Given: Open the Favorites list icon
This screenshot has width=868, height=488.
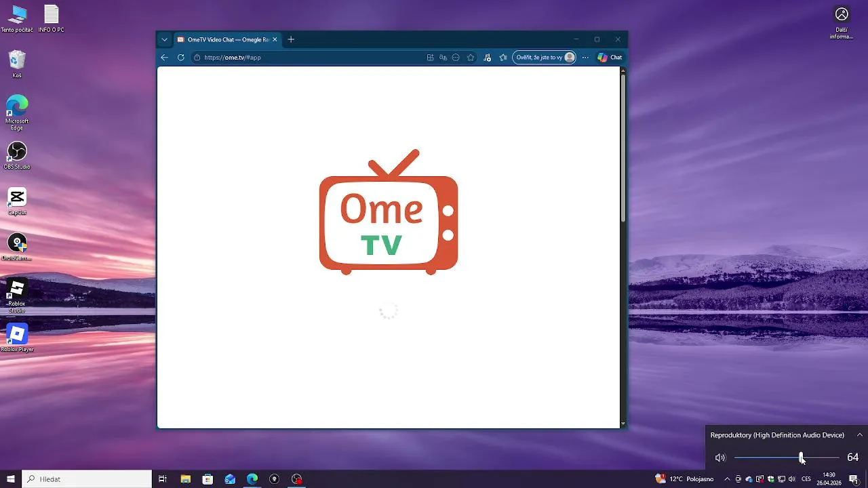Looking at the screenshot, I should (x=503, y=58).
